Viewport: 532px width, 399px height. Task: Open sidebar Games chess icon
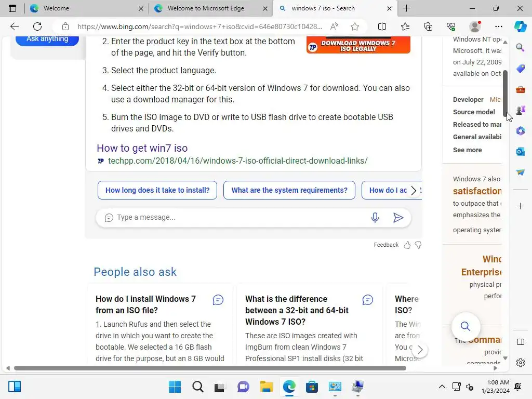[x=520, y=110]
